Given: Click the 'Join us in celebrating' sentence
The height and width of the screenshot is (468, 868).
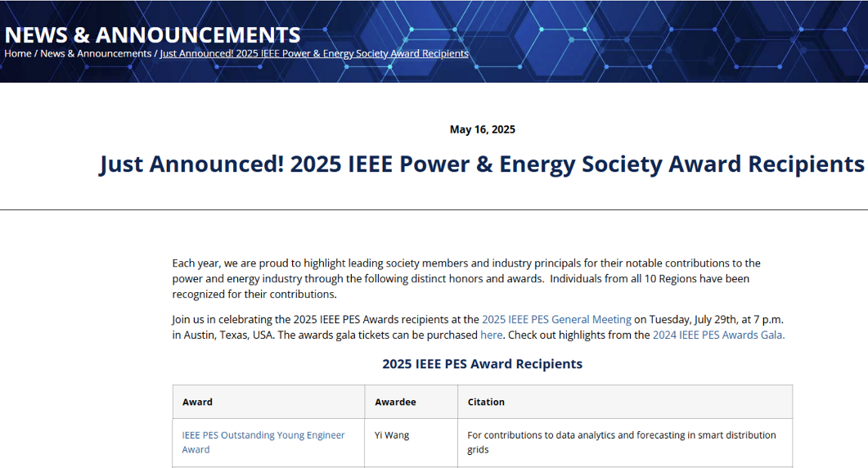Looking at the screenshot, I should (x=478, y=327).
